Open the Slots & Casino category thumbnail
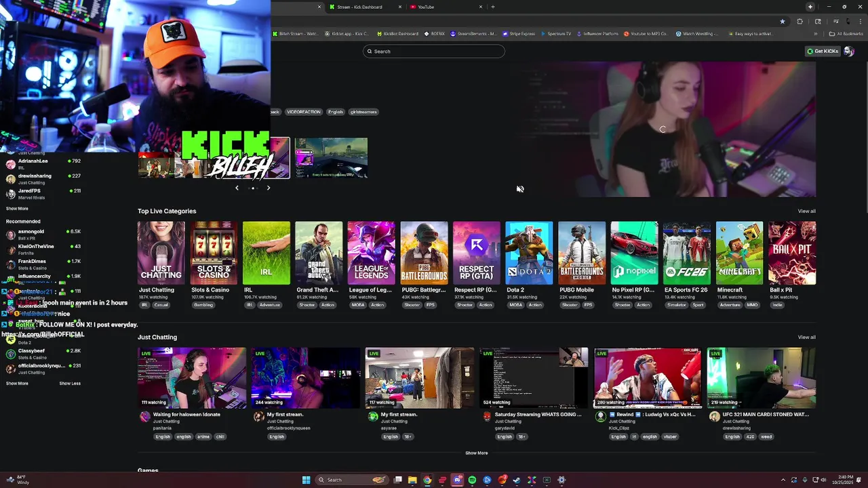This screenshot has height=488, width=868. tap(214, 253)
